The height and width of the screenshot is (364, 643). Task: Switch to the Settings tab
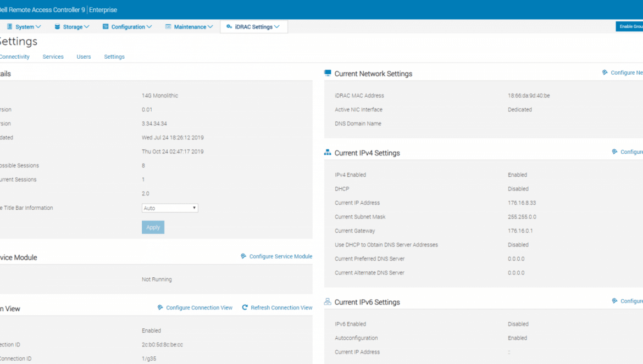[114, 57]
